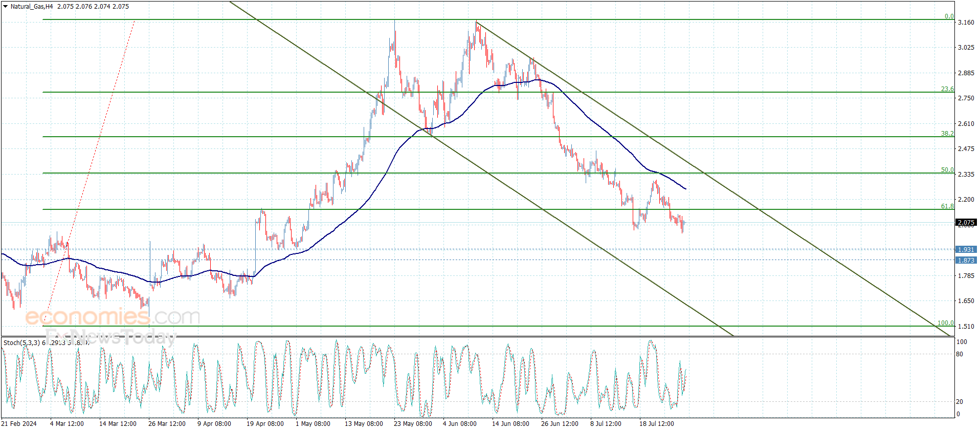This screenshot has height=430, width=980.
Task: Select the Fibonacci 50.0 level label
Action: click(x=947, y=170)
